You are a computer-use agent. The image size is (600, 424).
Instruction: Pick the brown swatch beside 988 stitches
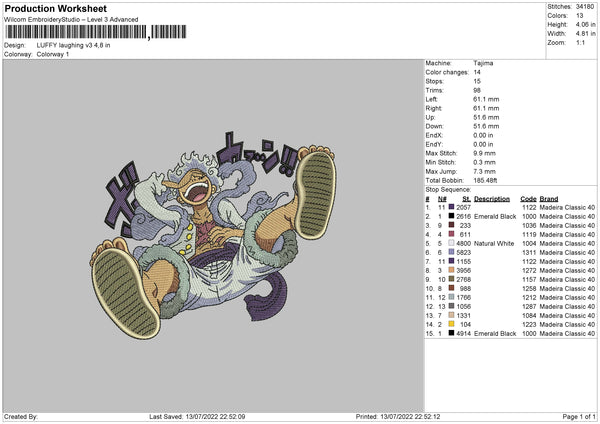(x=451, y=288)
